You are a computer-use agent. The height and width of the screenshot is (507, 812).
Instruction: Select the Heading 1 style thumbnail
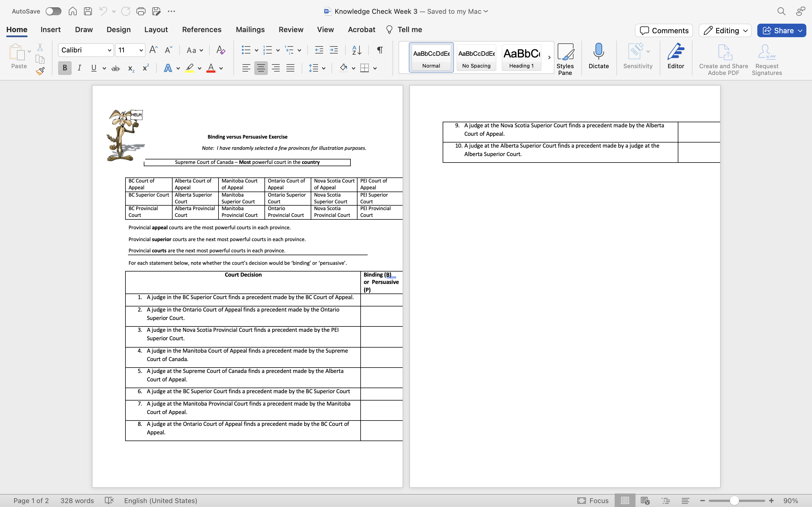[521, 57]
